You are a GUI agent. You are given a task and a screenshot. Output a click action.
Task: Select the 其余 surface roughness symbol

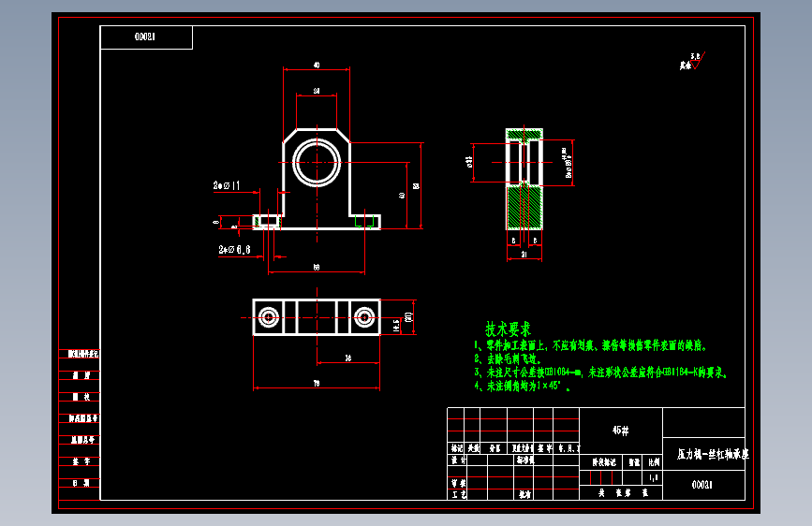(x=692, y=61)
